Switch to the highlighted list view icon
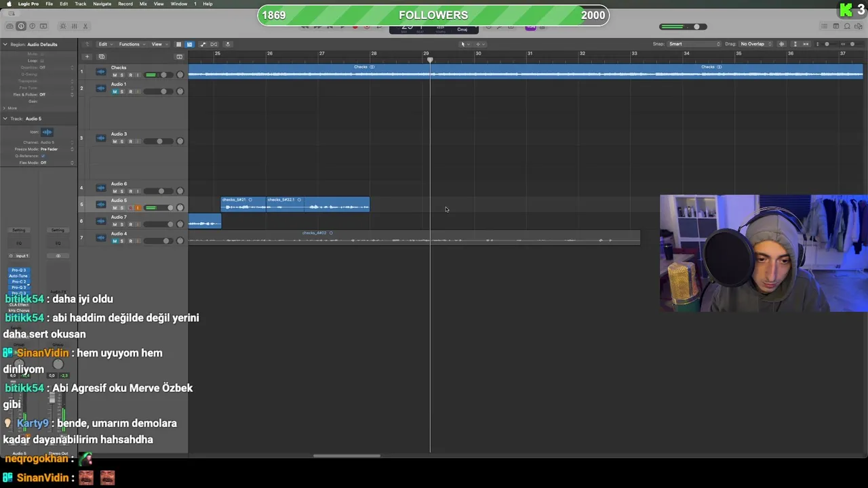 point(189,44)
